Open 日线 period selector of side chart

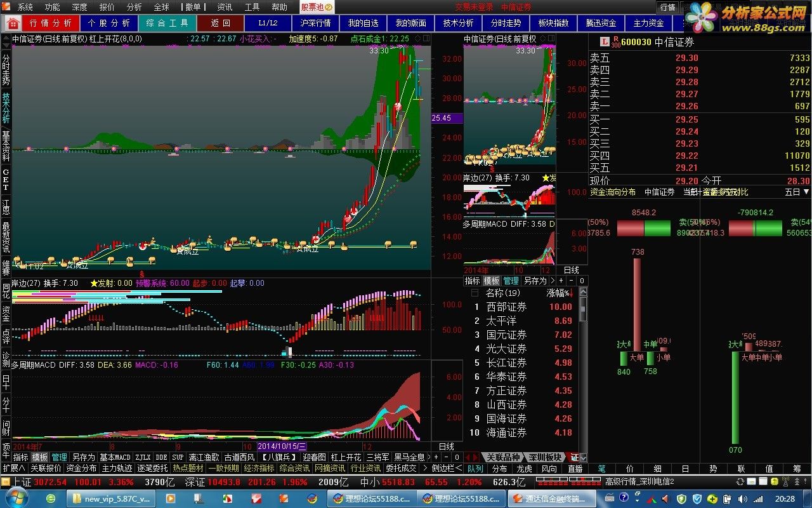click(x=571, y=271)
